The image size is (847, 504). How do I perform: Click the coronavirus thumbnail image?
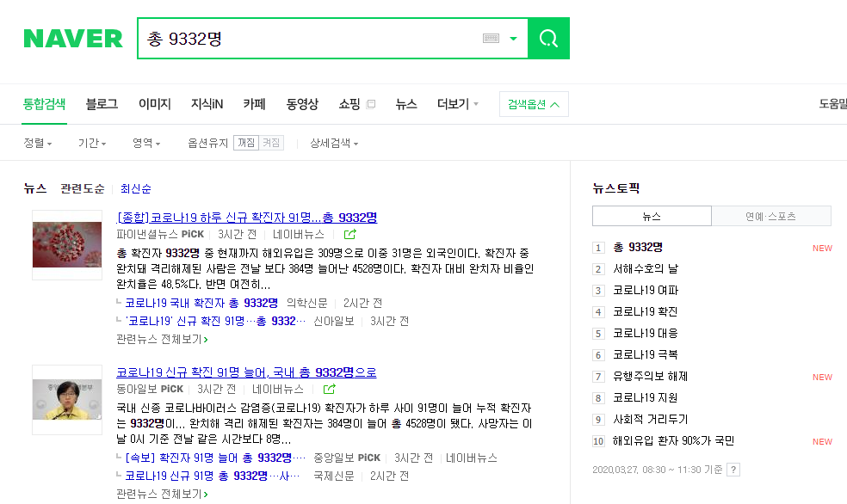[x=67, y=244]
